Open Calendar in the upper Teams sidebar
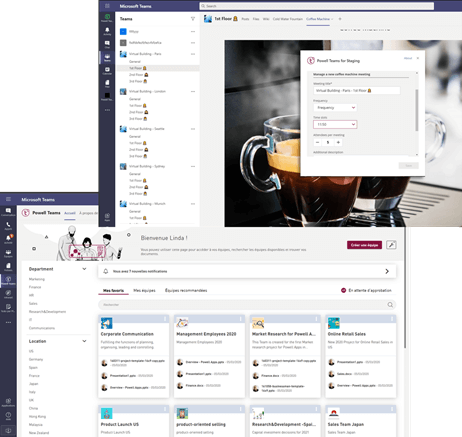Screen dimensions: 462x437 [x=107, y=71]
